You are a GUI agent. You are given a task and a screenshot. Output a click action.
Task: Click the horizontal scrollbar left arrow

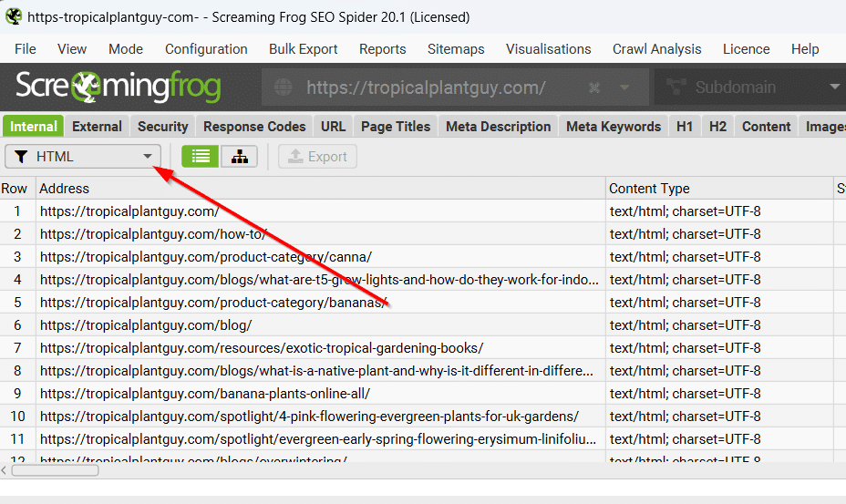(x=5, y=470)
